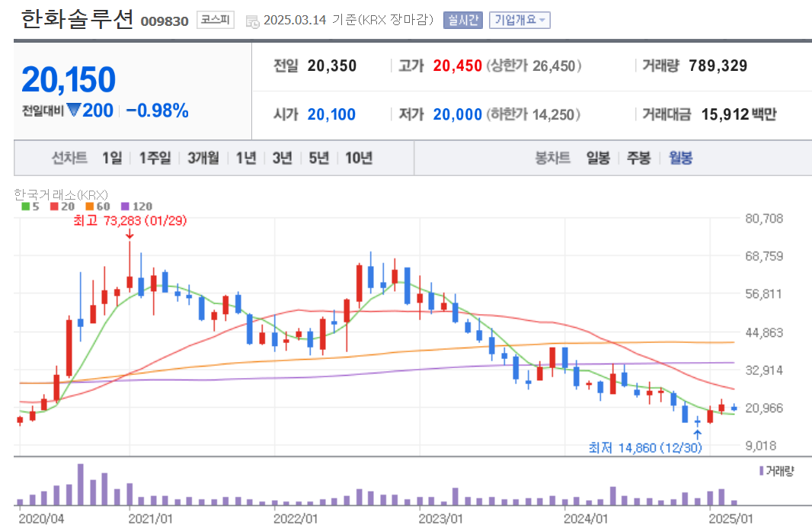
Task: Click the 최고 73,283 (01/29) label
Action: [x=130, y=221]
